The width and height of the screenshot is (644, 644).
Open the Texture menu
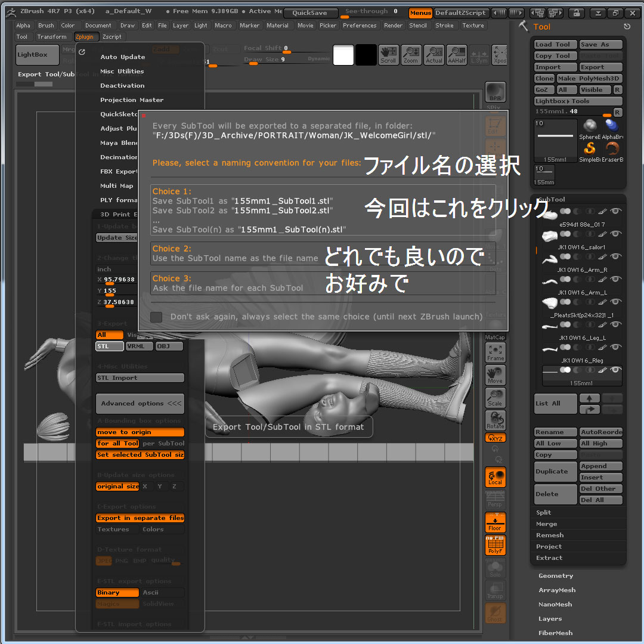click(473, 26)
